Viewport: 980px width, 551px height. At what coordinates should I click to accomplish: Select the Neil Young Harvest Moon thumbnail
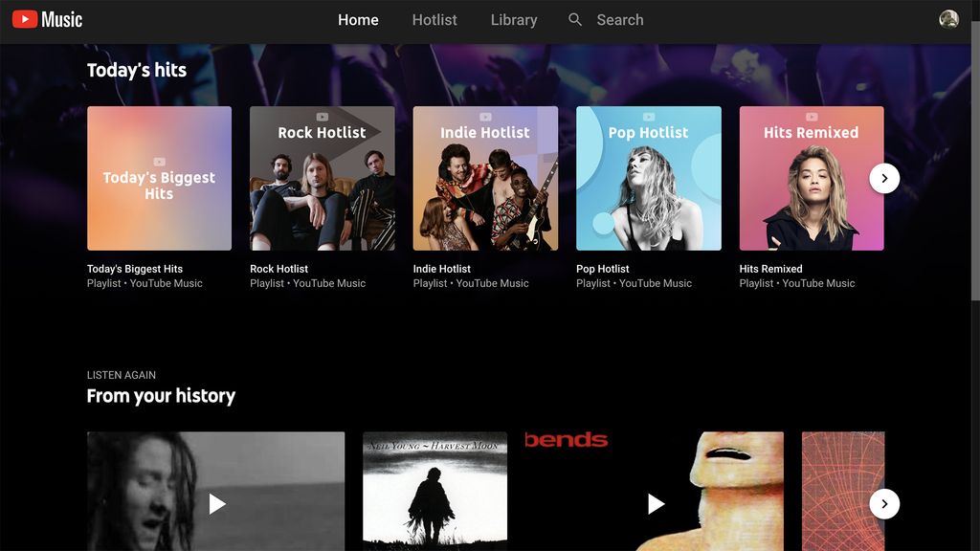[x=434, y=491]
